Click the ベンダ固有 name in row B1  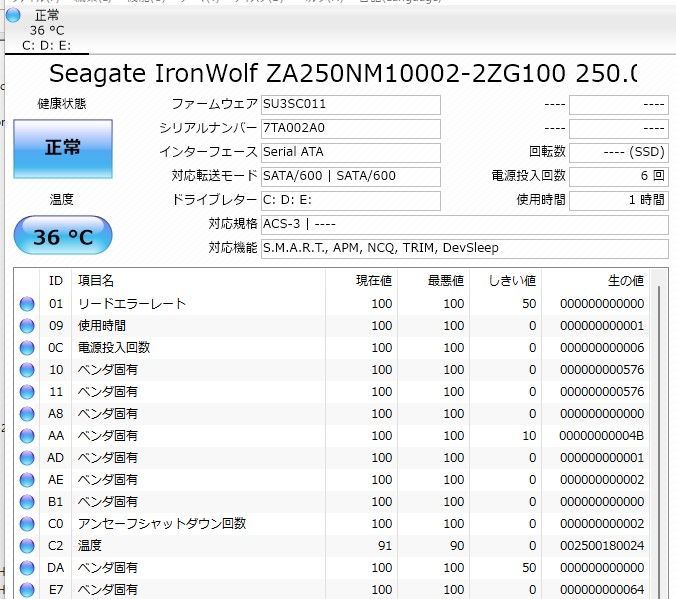[108, 502]
